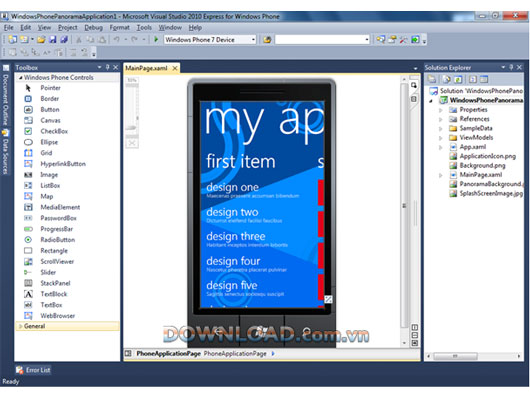Expand the MainPage.xaml node in Solution Explorer
The image size is (530, 403).
click(x=441, y=175)
